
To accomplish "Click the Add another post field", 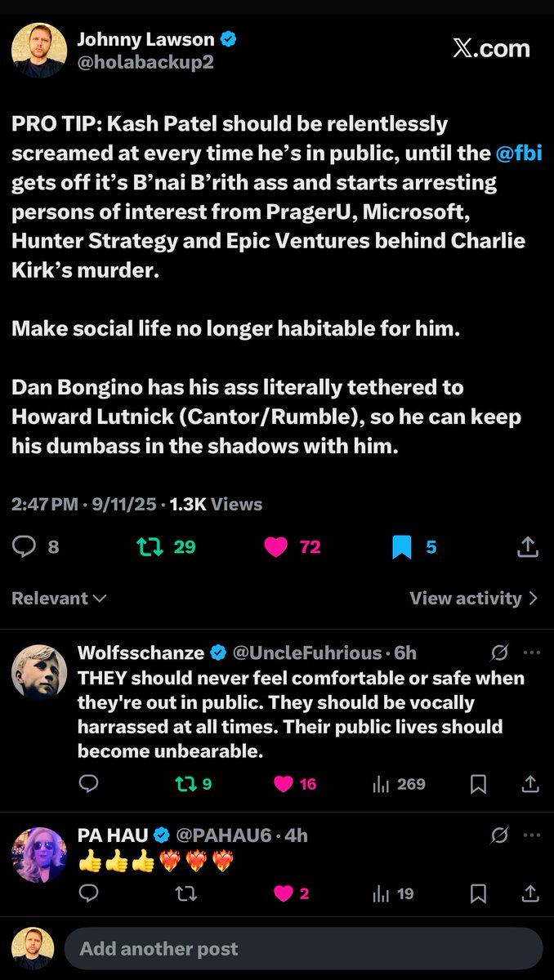I will (x=303, y=949).
